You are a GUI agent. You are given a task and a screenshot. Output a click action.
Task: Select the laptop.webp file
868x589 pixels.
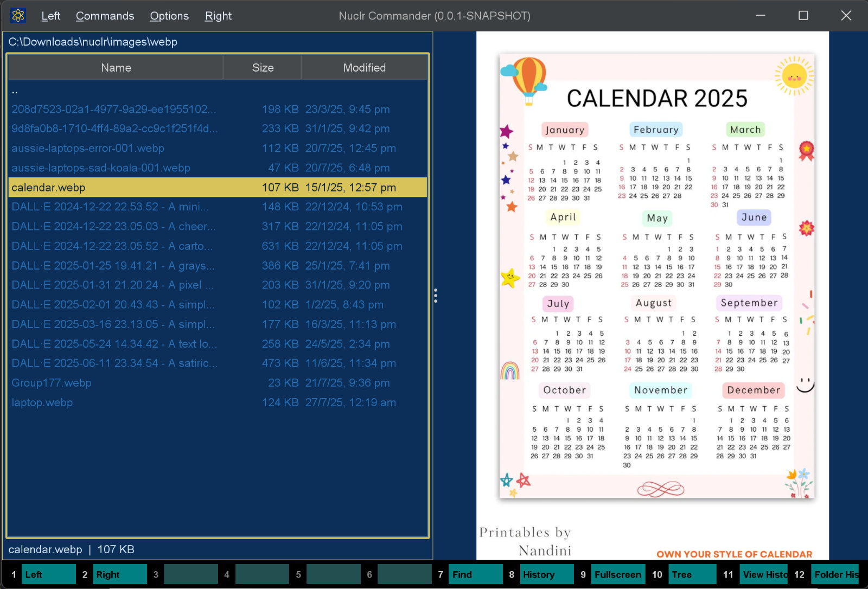point(218,402)
